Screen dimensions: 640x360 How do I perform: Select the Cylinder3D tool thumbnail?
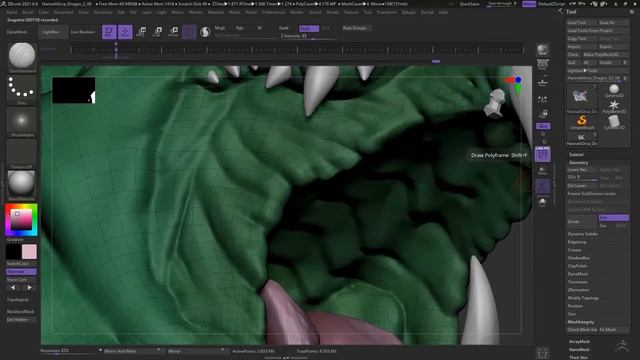click(x=614, y=122)
